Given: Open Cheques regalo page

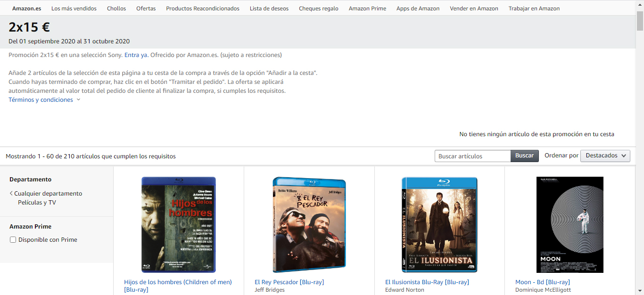Looking at the screenshot, I should click(x=318, y=8).
